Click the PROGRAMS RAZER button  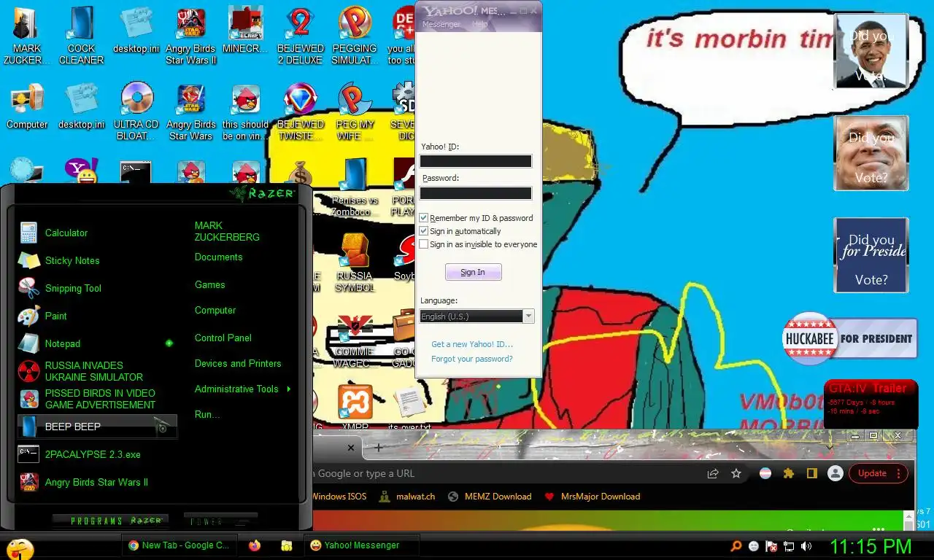coord(111,521)
